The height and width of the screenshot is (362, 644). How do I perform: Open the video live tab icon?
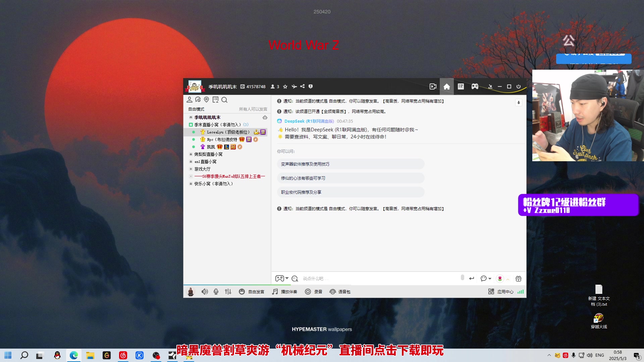(433, 86)
